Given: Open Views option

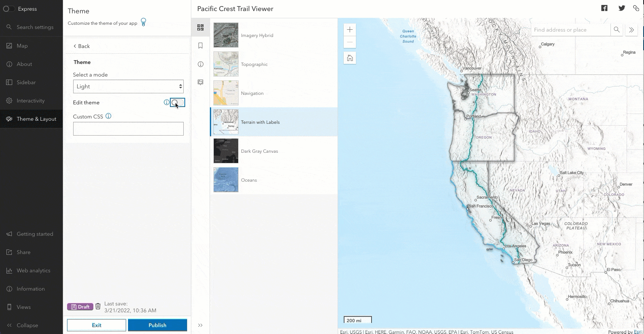Looking at the screenshot, I should pyautogui.click(x=31, y=307).
